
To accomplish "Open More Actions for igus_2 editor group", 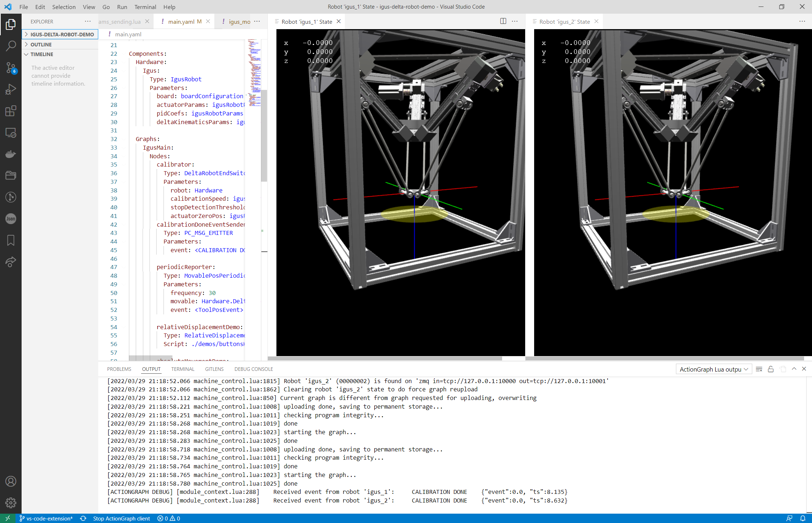I will coord(802,21).
